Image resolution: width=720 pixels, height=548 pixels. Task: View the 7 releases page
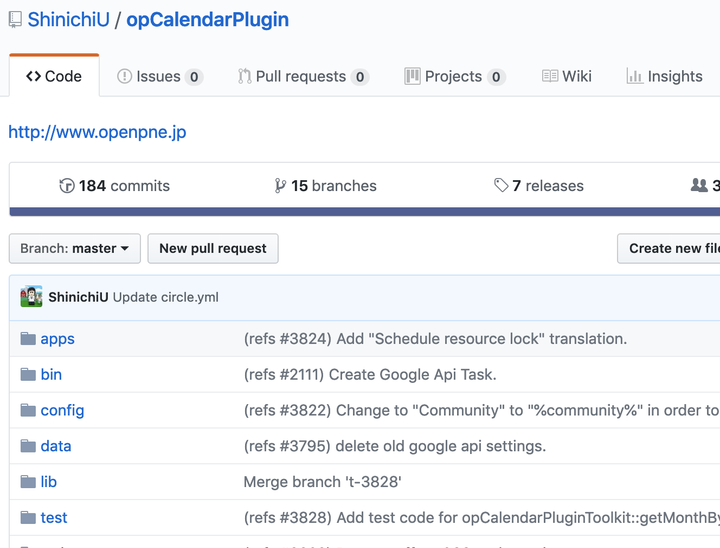coord(539,186)
